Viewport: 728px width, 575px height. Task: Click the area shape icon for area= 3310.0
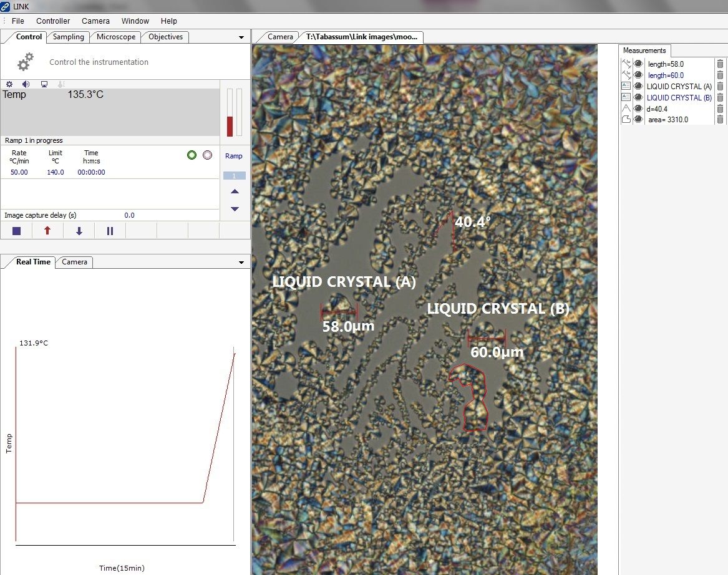pos(626,119)
